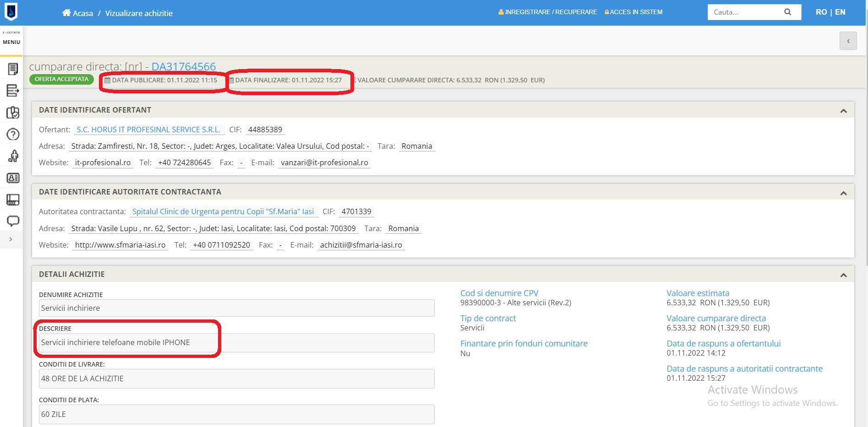Viewport: 868px width, 427px height.
Task: Expand the sidebar with the chevron arrow
Action: [x=11, y=239]
